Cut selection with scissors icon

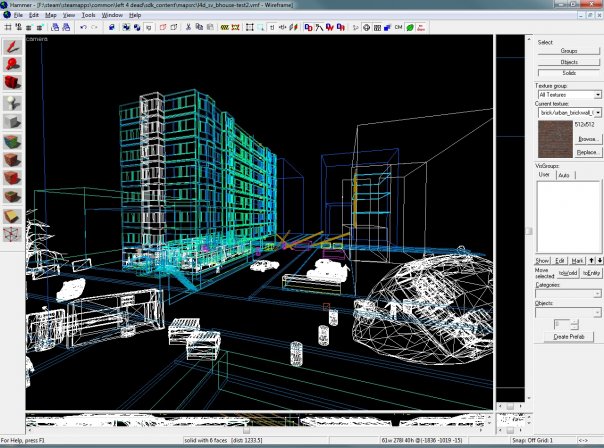click(188, 27)
